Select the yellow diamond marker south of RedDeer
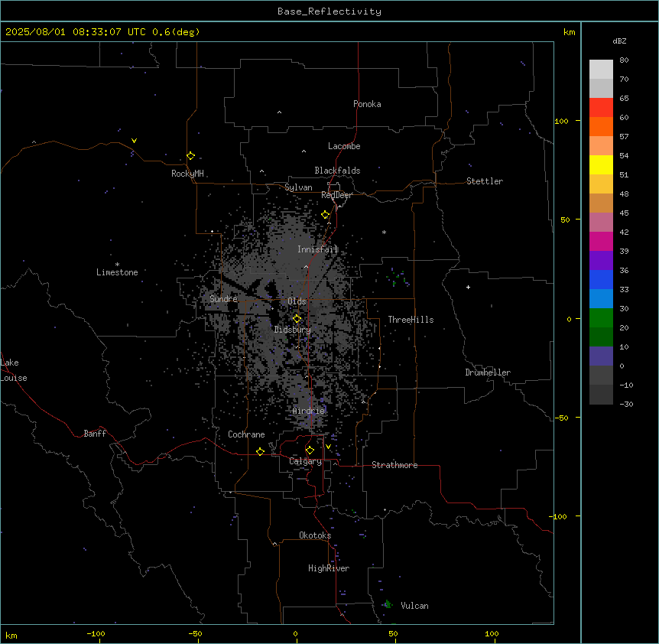659x644 pixels. (x=326, y=215)
